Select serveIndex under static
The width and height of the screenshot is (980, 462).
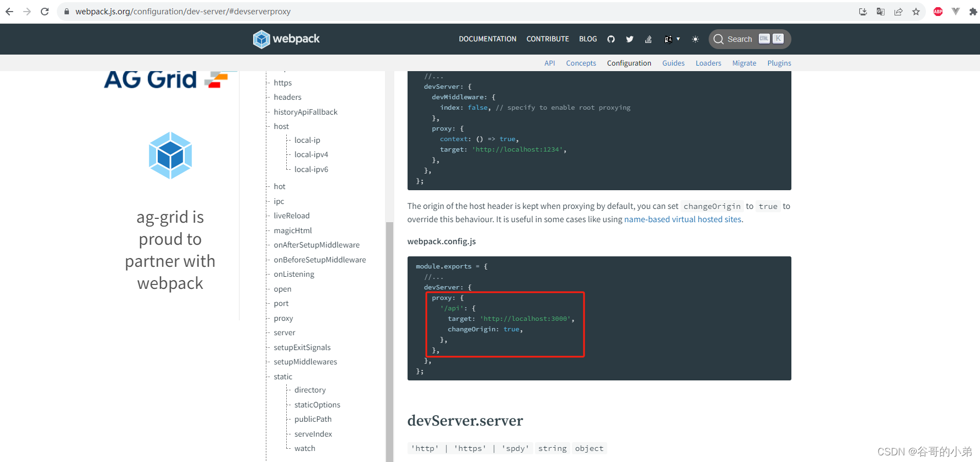313,434
